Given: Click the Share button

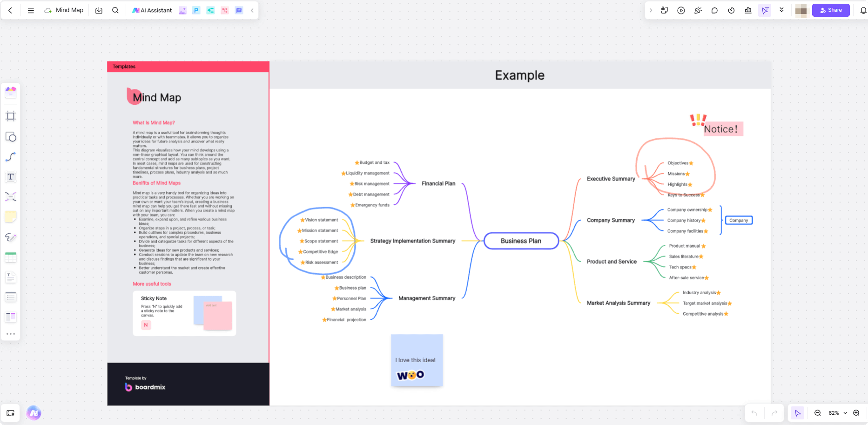Looking at the screenshot, I should [831, 10].
